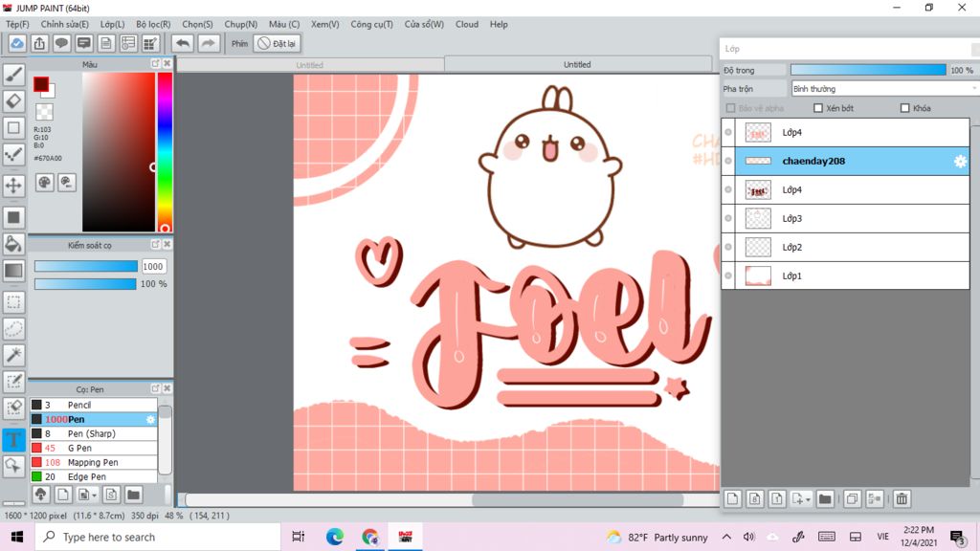Click the layer folder icon in Lớp panel
This screenshot has width=980, height=551.
pyautogui.click(x=825, y=498)
